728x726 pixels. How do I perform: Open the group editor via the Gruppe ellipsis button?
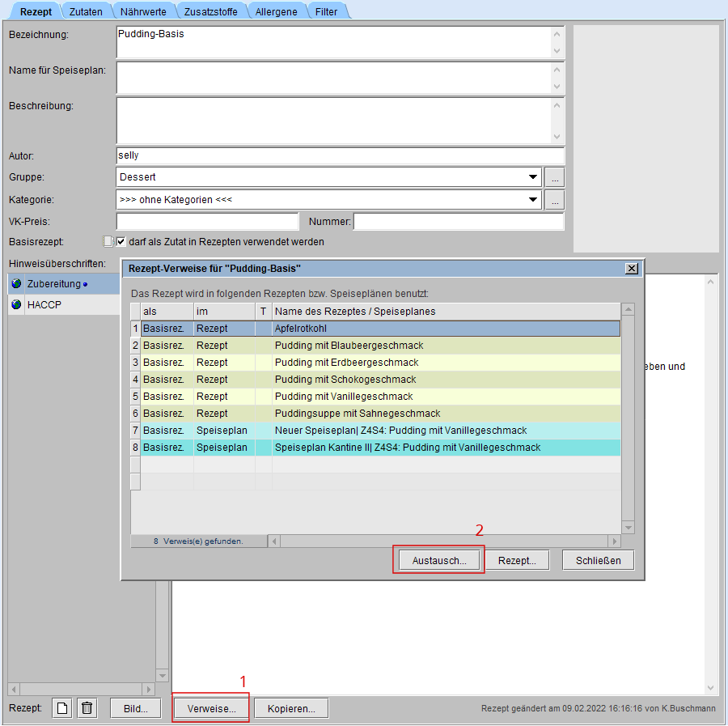click(554, 177)
